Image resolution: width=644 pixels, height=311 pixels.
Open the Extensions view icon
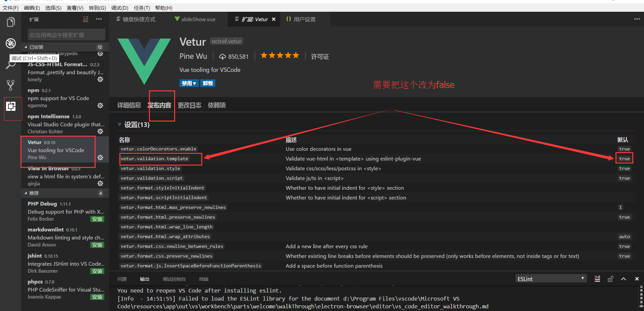pos(11,106)
